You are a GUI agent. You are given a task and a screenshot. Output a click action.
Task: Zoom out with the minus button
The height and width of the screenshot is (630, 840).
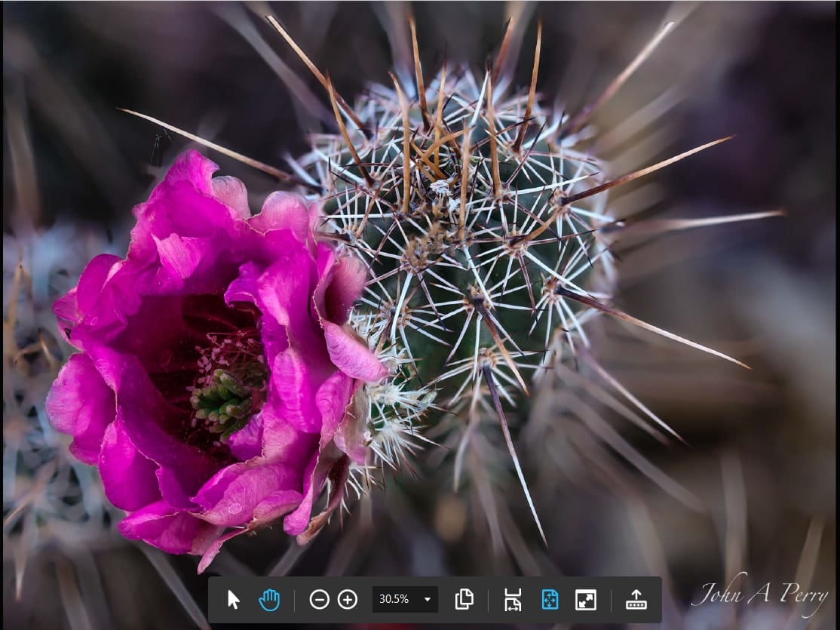[319, 600]
